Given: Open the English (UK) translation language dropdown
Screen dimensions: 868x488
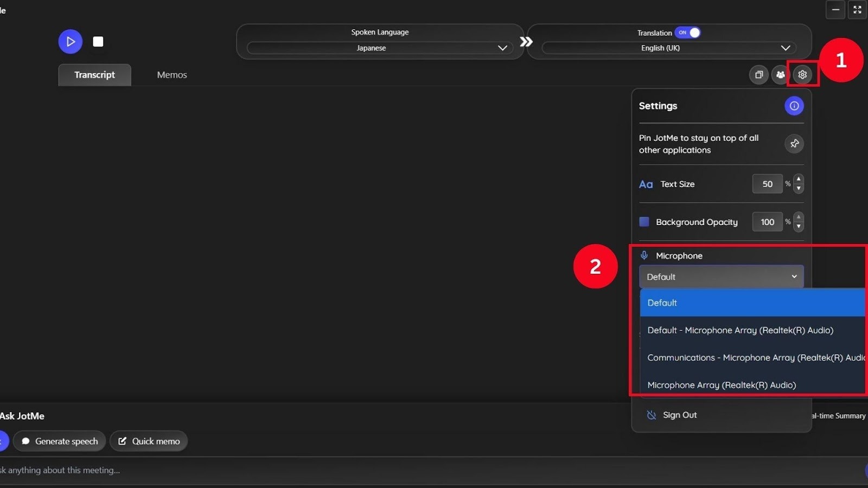Looking at the screenshot, I should (667, 48).
